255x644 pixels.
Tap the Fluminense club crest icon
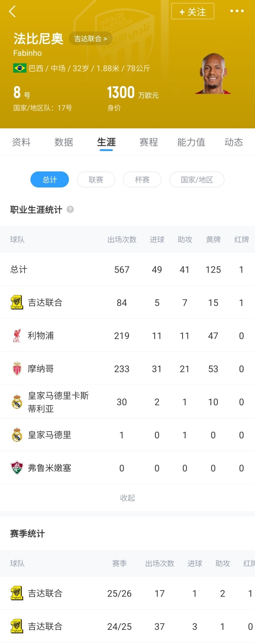click(17, 468)
